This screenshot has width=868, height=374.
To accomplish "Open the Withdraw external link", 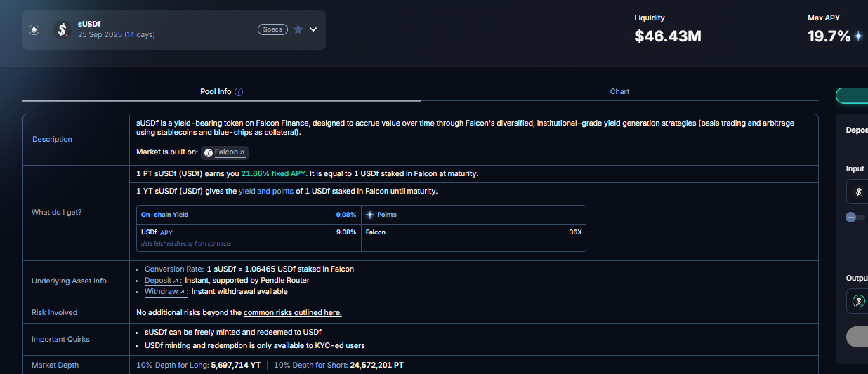I will [165, 291].
